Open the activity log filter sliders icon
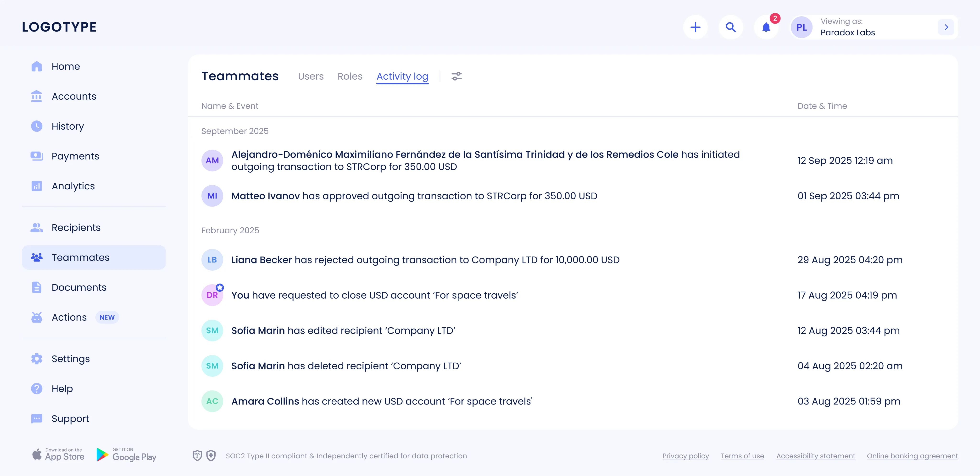The height and width of the screenshot is (476, 980). click(457, 76)
